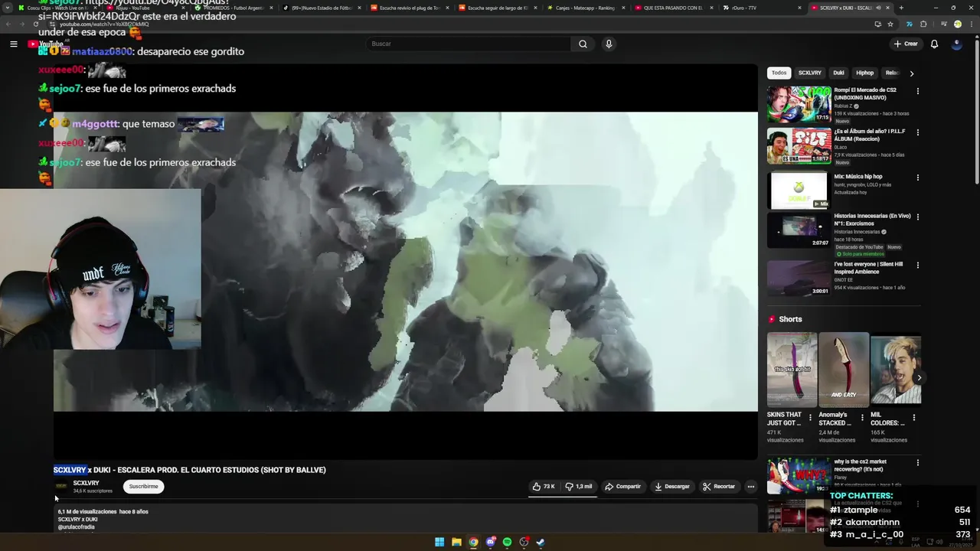Start voice search with the microphone icon
980x551 pixels.
click(609, 44)
